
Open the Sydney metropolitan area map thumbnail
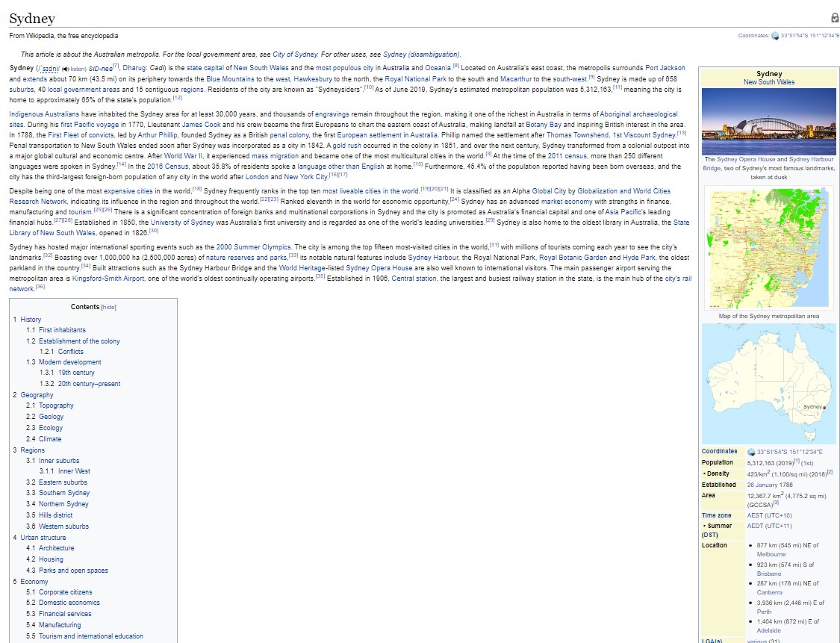768,248
